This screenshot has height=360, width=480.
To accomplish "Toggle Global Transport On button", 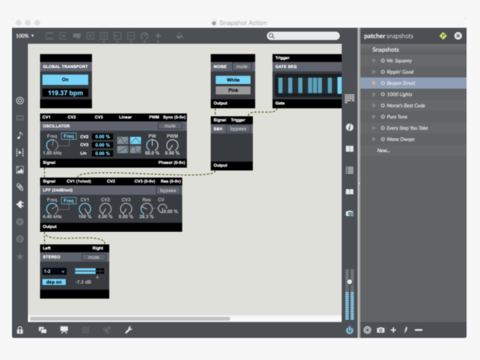I will [65, 80].
